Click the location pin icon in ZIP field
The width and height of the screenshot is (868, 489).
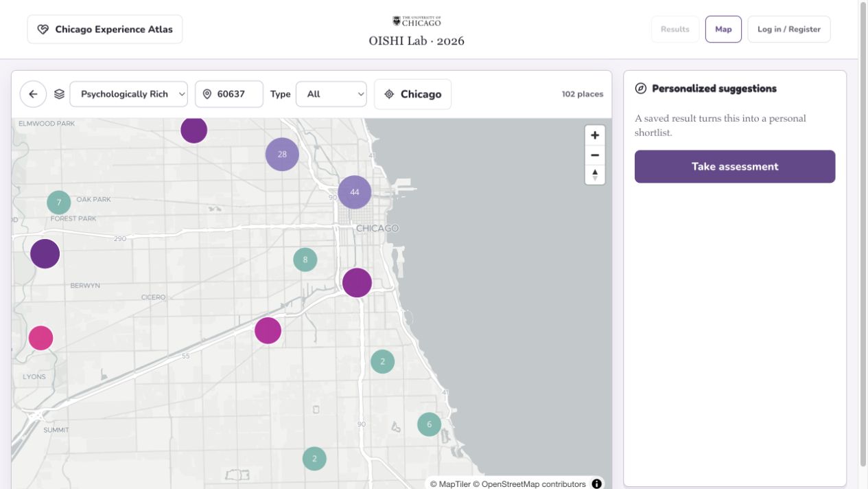(x=207, y=94)
